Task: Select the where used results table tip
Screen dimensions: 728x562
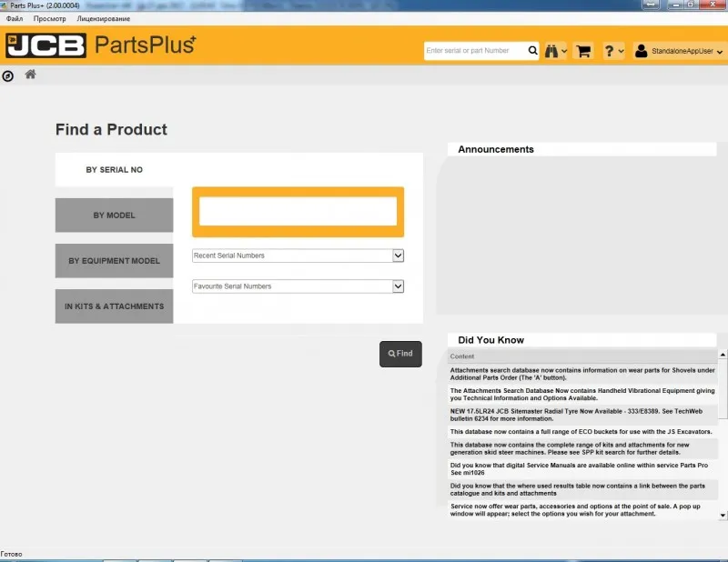Action: (x=582, y=489)
